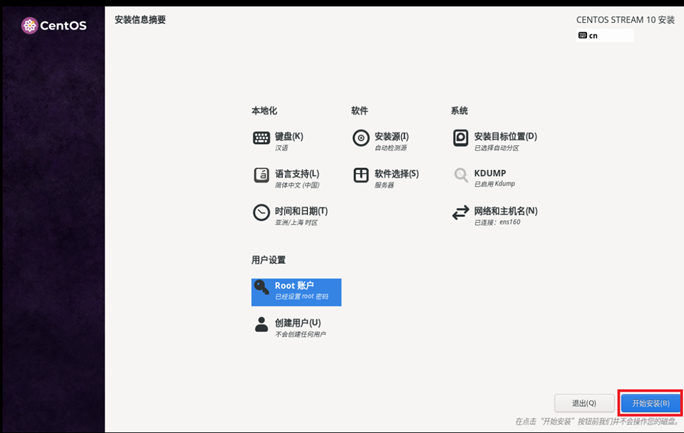Click the 退出(Q) quit button
Screen dimensions: 684x433
(584, 403)
